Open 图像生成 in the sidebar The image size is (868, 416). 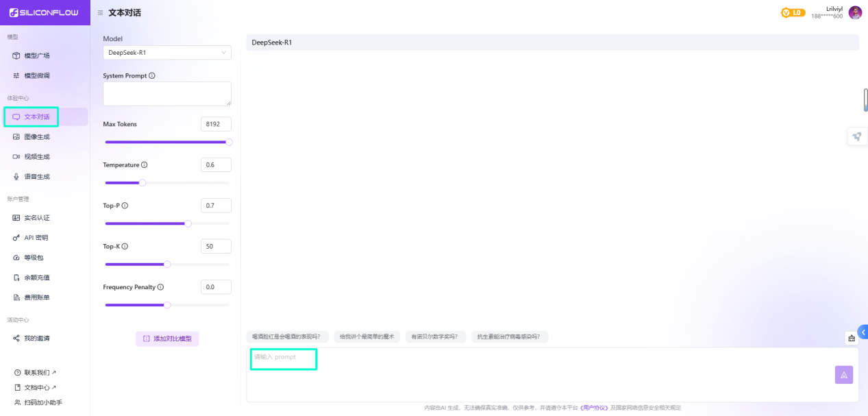(x=36, y=137)
